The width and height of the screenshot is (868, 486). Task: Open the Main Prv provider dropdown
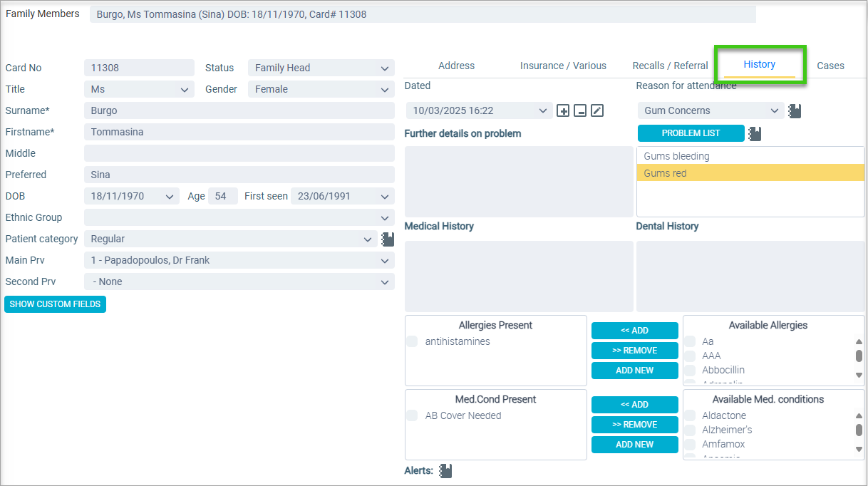click(x=239, y=260)
